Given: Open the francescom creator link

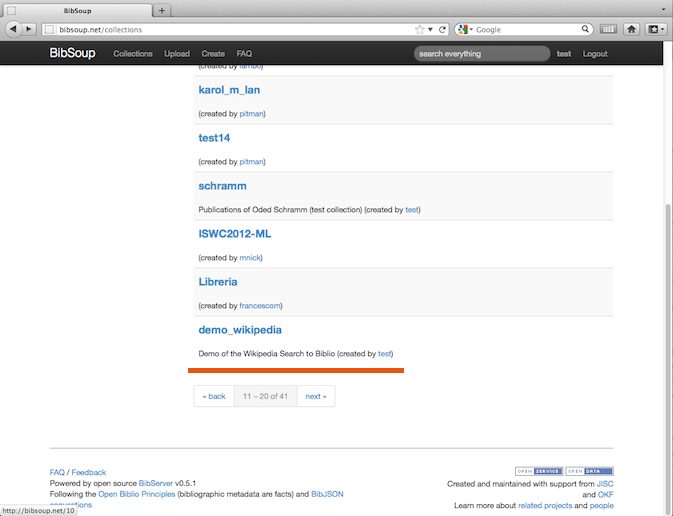Looking at the screenshot, I should point(260,306).
